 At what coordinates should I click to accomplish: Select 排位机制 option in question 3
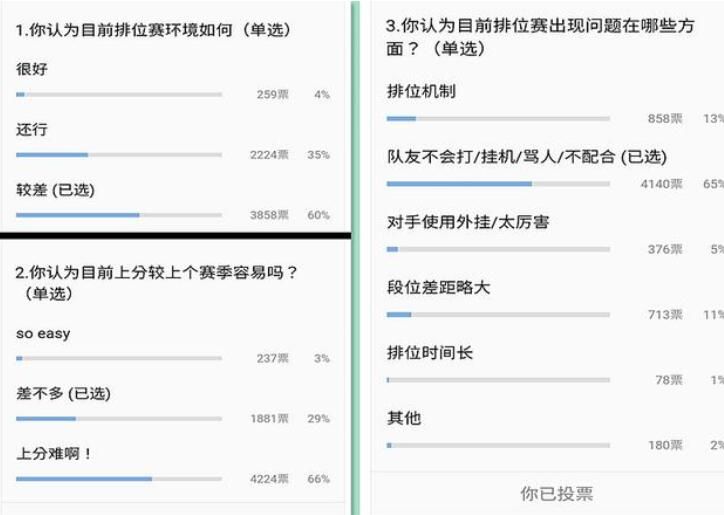[421, 91]
